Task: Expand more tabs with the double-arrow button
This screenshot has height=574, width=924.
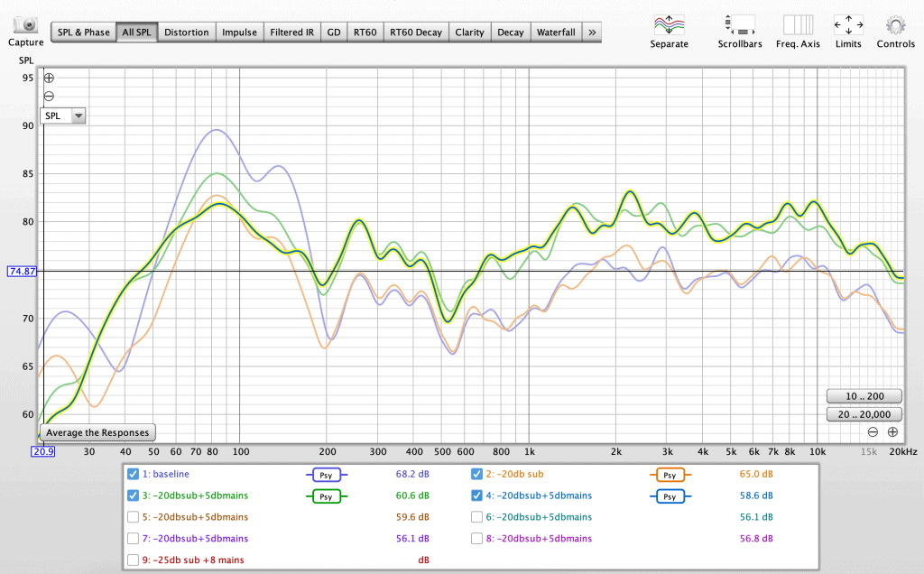Action: click(x=592, y=32)
